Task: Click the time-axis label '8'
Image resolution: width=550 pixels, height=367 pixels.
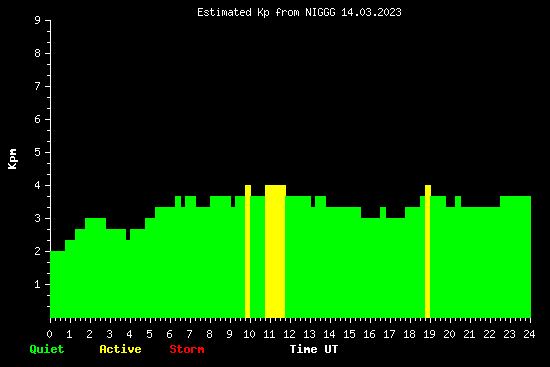Action: 209,334
